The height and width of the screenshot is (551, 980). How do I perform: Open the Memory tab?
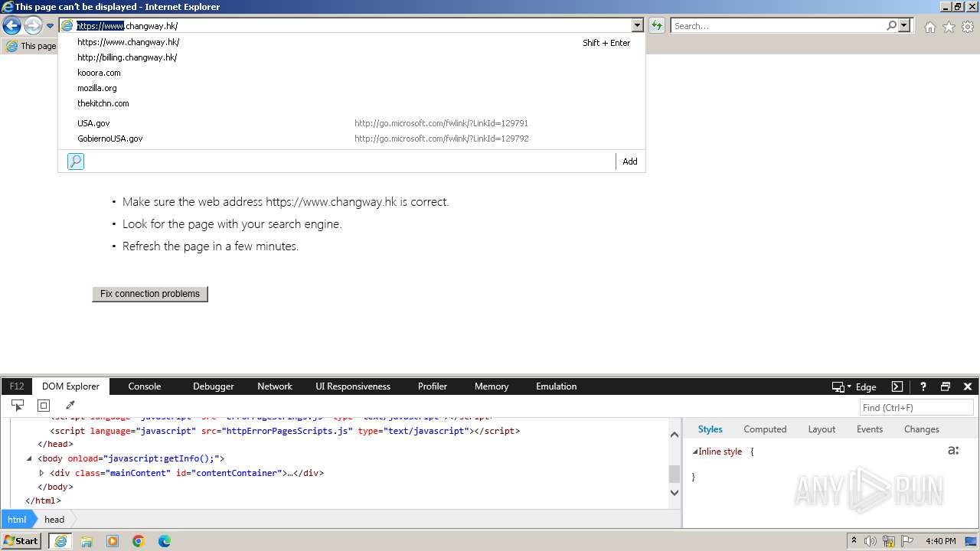pyautogui.click(x=492, y=386)
